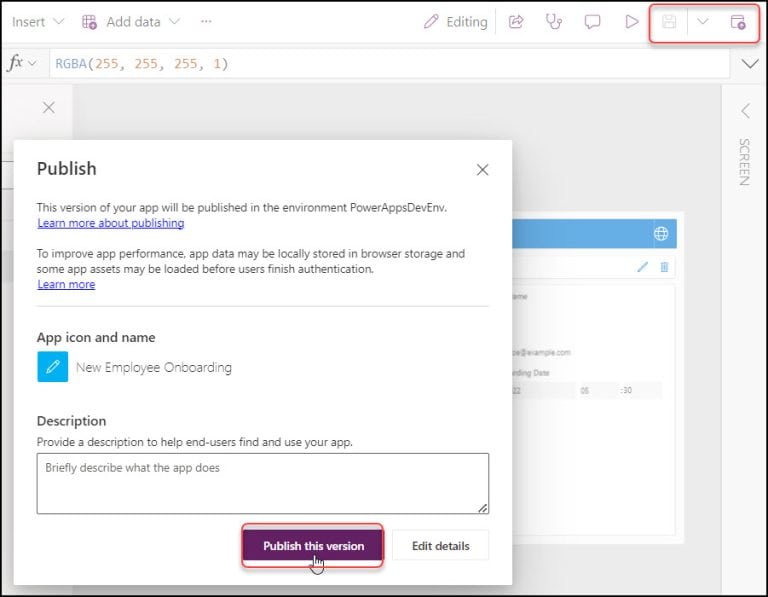Open the fx property selector dropdown
The image size is (768, 597).
point(22,63)
